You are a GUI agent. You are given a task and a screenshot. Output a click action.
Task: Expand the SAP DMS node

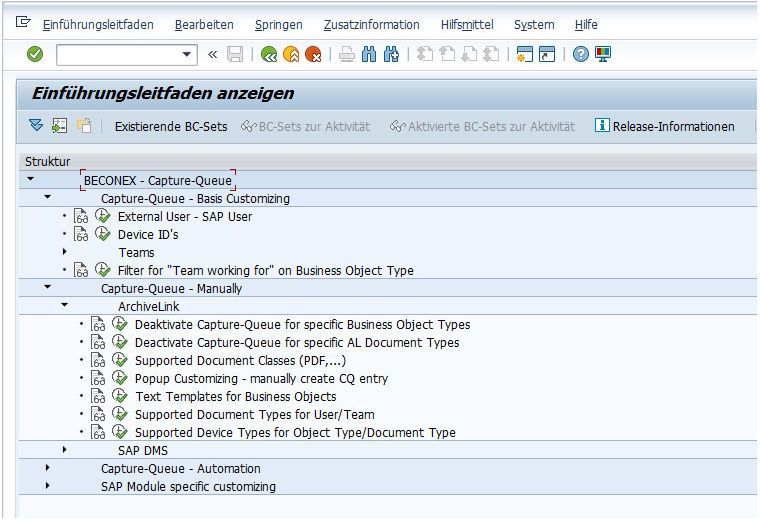tap(64, 450)
